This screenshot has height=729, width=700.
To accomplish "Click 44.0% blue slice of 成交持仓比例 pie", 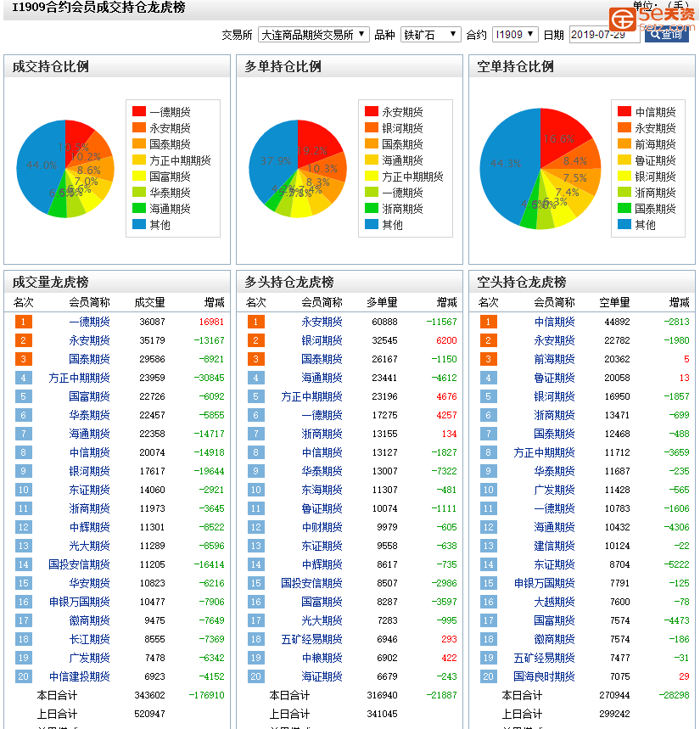I will click(40, 167).
